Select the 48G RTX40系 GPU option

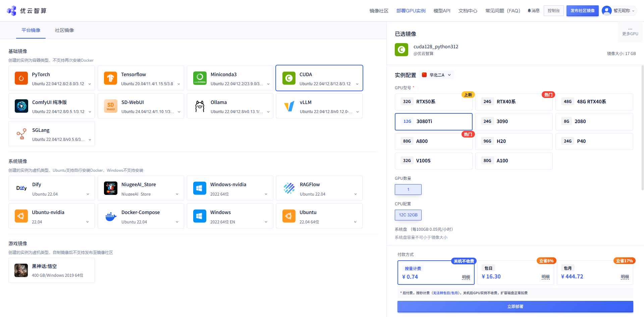click(594, 102)
